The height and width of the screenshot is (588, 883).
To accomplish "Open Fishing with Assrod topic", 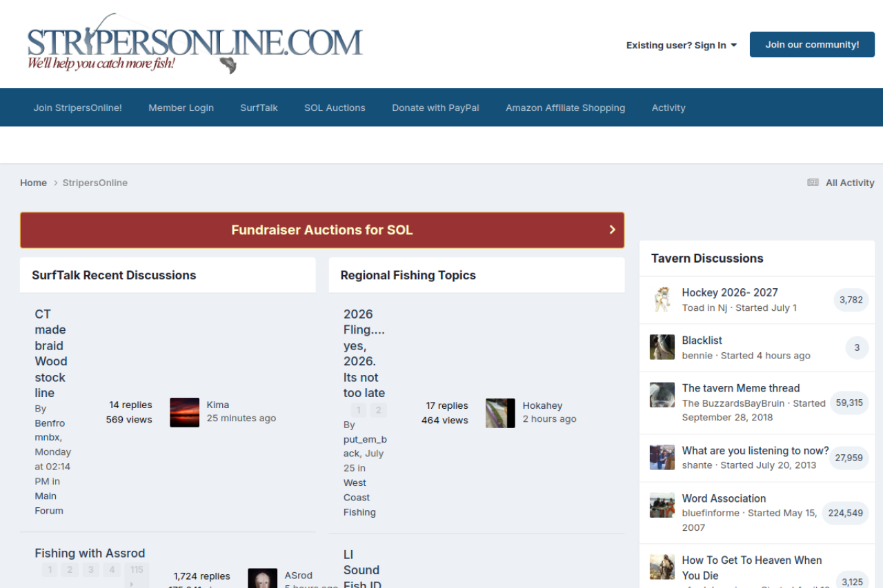I will (90, 553).
